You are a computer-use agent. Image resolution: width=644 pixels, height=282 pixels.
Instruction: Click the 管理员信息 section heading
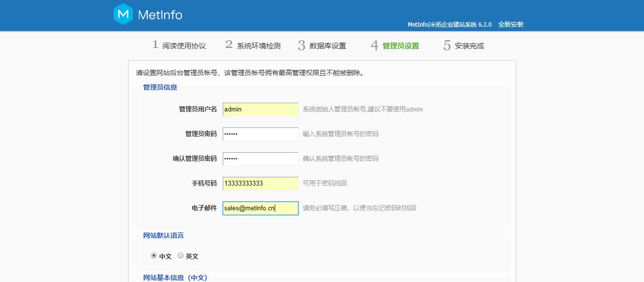tap(160, 87)
